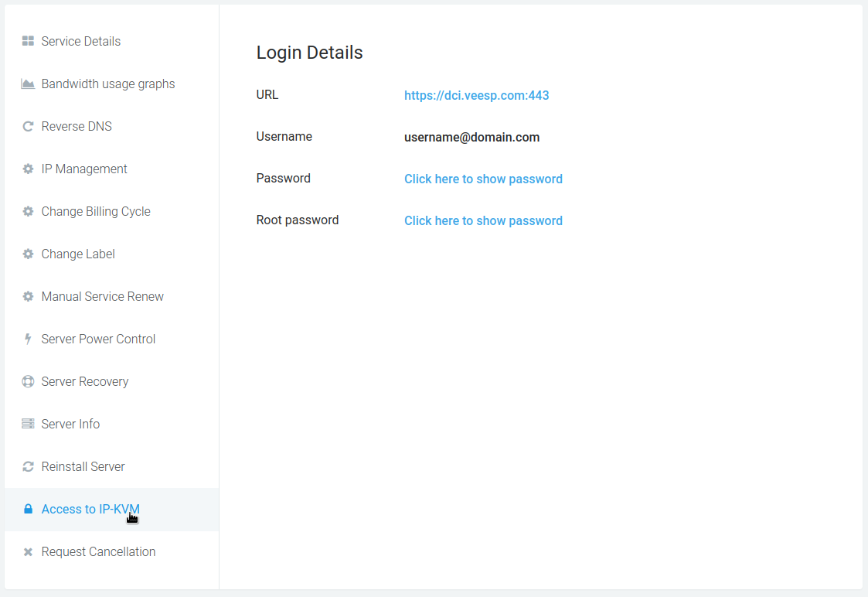The height and width of the screenshot is (597, 868).
Task: Open Service Details menu item
Action: tap(81, 41)
